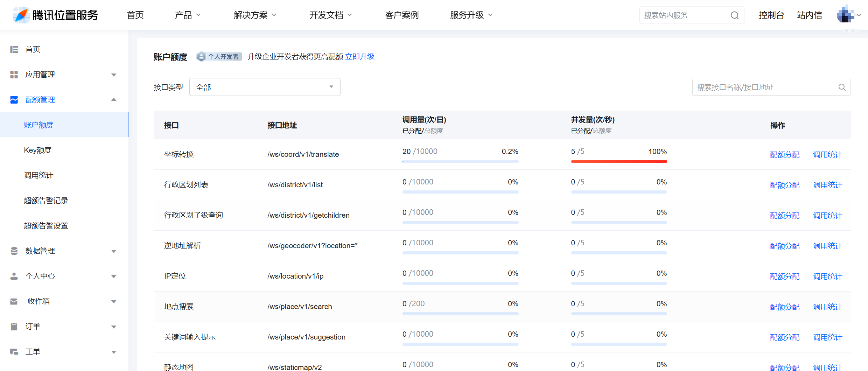Open the 服务升级 navigation menu
868x371 pixels.
tap(471, 15)
